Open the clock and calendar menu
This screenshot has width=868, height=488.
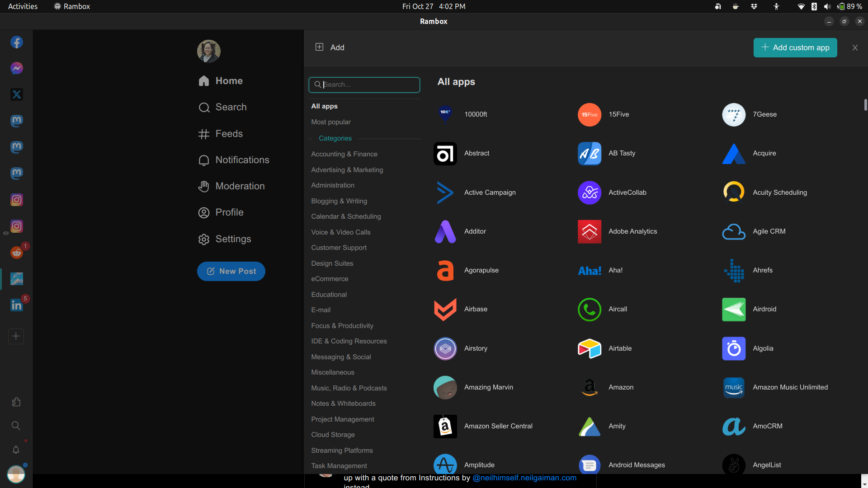(x=434, y=6)
